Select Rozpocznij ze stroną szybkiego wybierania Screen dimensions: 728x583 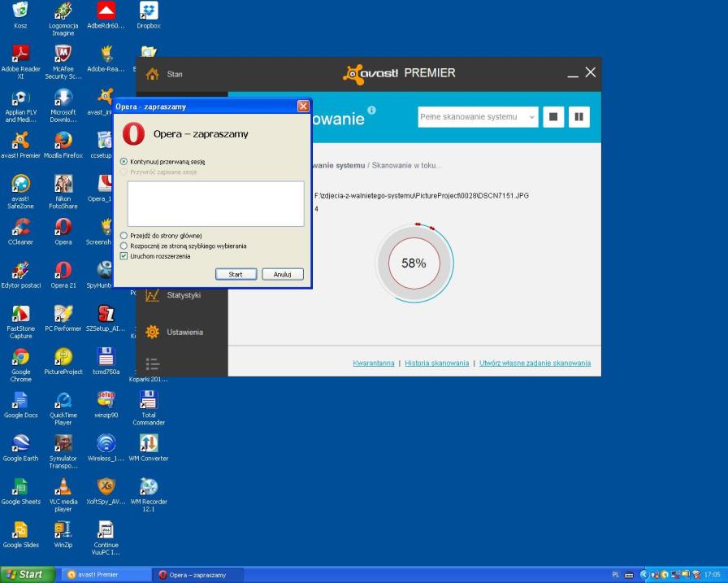tap(123, 246)
